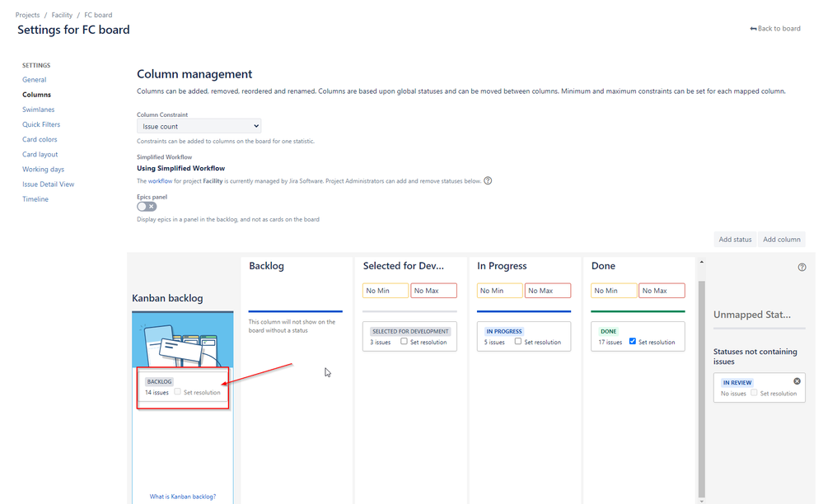Click the Kanban backlog heading

[167, 298]
